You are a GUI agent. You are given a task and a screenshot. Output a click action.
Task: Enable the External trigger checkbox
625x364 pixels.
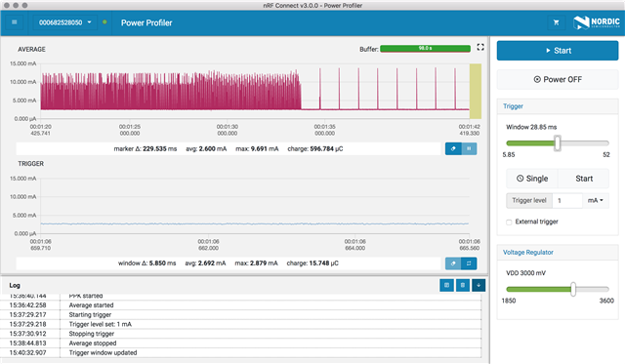pos(509,222)
